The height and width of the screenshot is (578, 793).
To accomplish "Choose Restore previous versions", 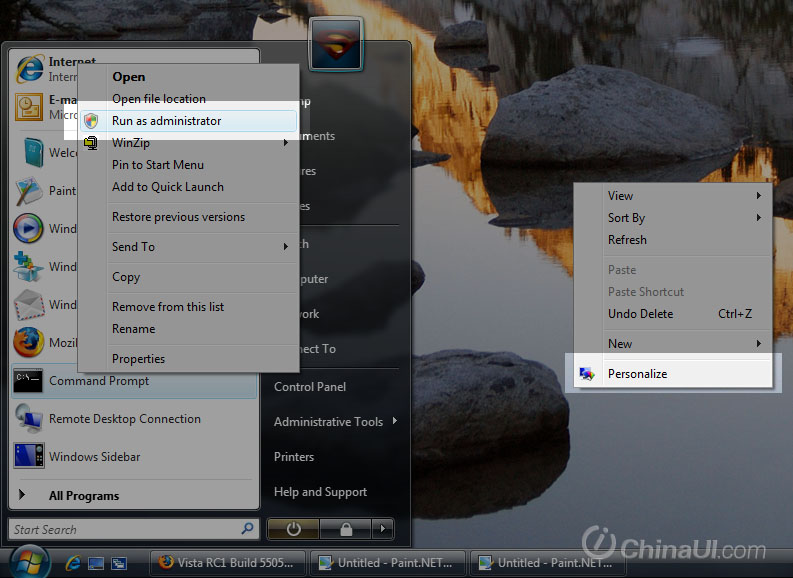I will coord(188,217).
